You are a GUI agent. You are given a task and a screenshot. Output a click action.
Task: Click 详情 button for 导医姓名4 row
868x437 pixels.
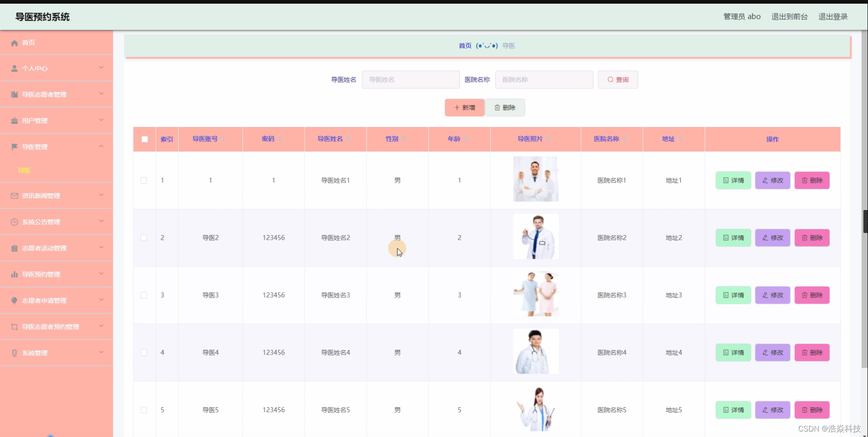(x=733, y=352)
